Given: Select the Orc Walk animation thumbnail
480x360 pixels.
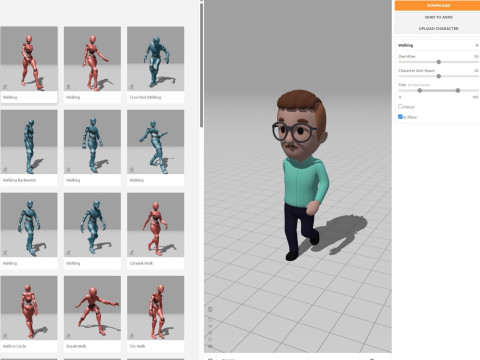Looking at the screenshot, I should (155, 308).
